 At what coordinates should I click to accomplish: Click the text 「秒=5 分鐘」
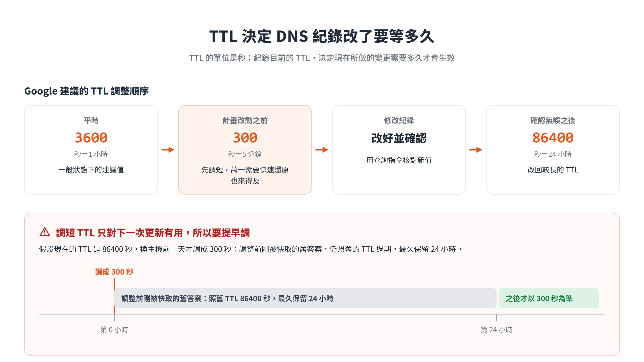tap(245, 154)
